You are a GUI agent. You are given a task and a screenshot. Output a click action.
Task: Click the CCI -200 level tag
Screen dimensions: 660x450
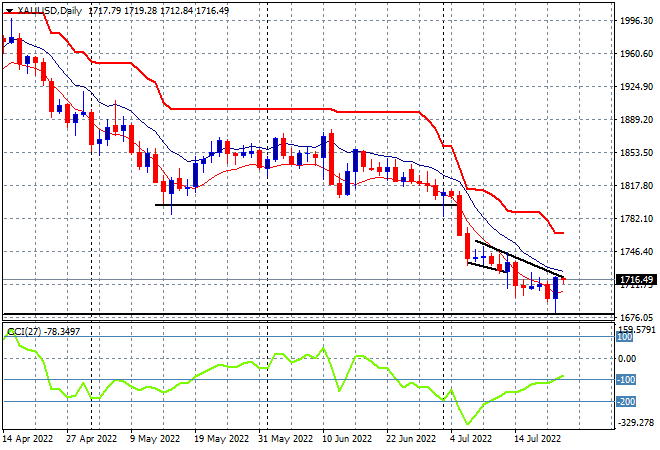click(626, 402)
